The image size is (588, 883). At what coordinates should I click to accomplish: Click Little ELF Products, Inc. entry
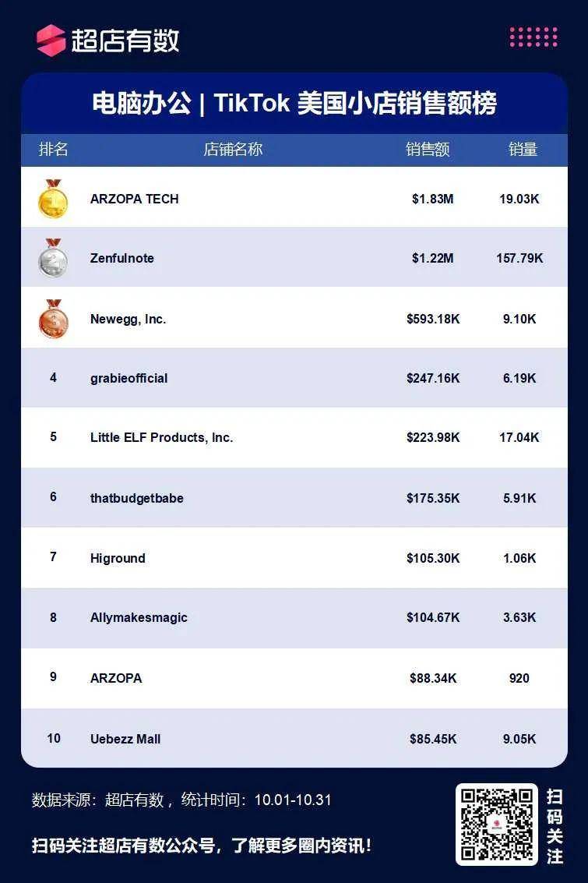point(161,437)
